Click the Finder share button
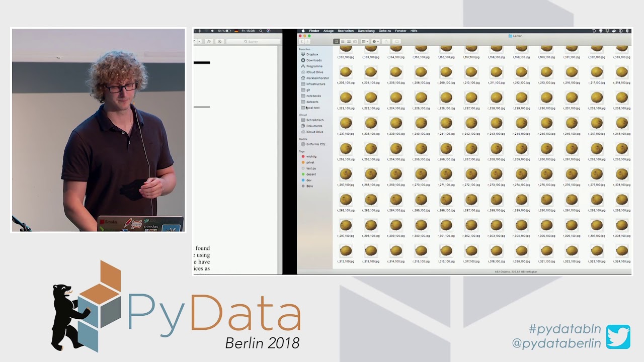The image size is (644, 362). (x=386, y=41)
